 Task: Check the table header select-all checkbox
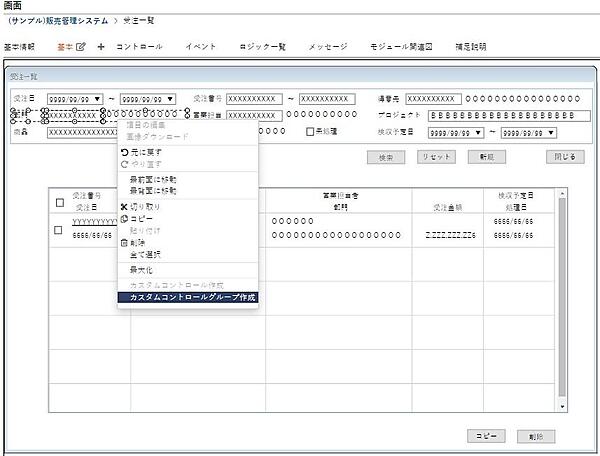click(59, 202)
